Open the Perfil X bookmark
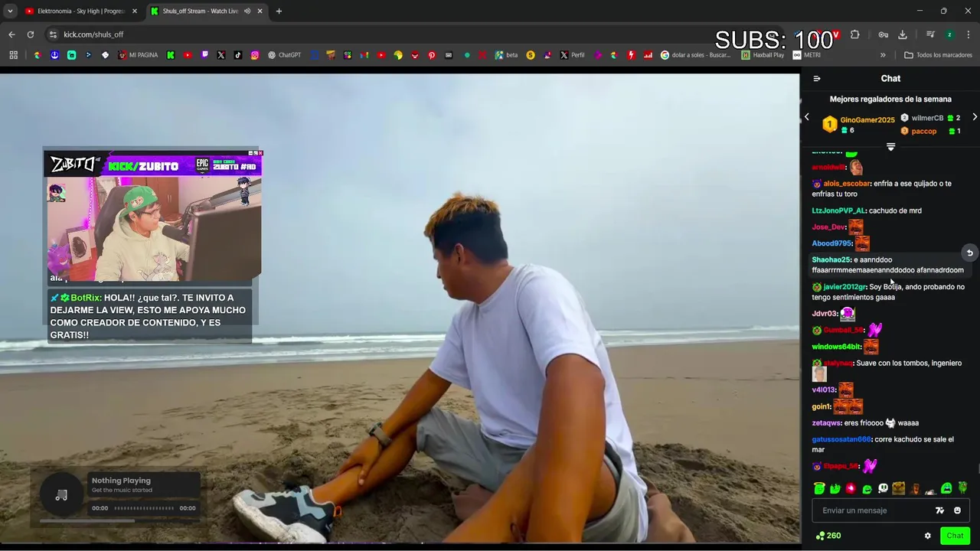 click(x=572, y=55)
